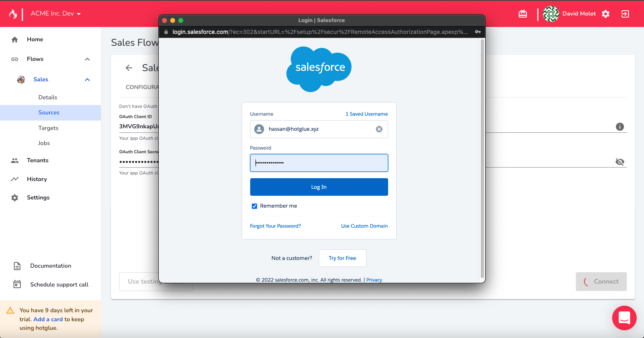Click the Settings gear icon in sidebar
The image size is (644, 338).
(15, 198)
